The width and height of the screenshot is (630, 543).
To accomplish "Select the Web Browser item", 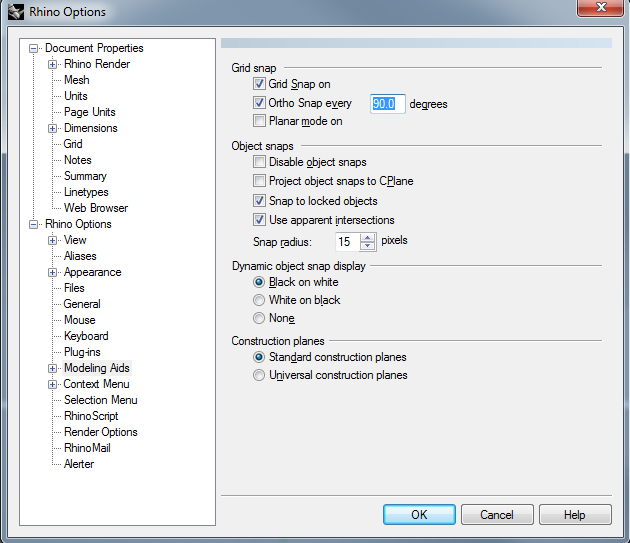I will (x=96, y=208).
